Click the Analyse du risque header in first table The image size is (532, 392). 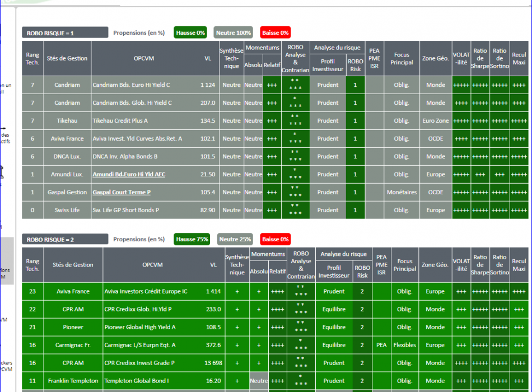(x=337, y=48)
